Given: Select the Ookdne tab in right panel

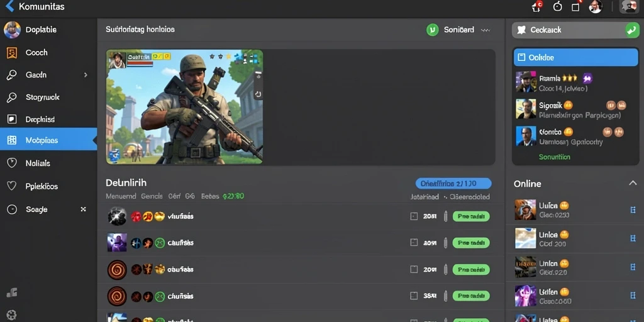Looking at the screenshot, I should click(x=576, y=57).
